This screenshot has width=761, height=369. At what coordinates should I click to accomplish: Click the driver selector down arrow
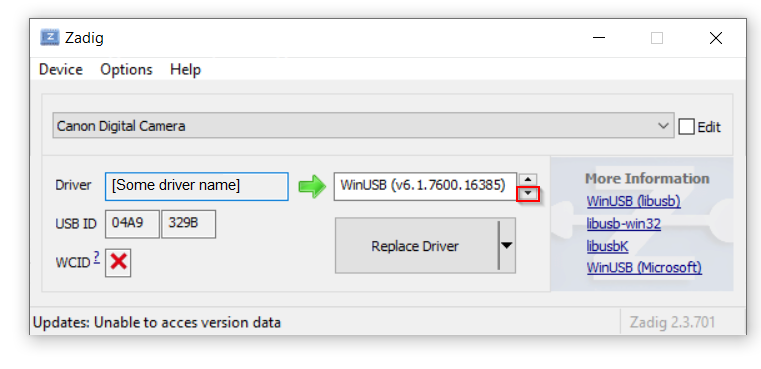pyautogui.click(x=528, y=193)
